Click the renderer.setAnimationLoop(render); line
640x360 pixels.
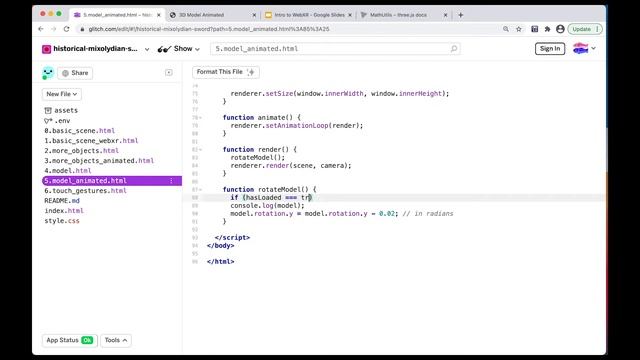pos(297,126)
